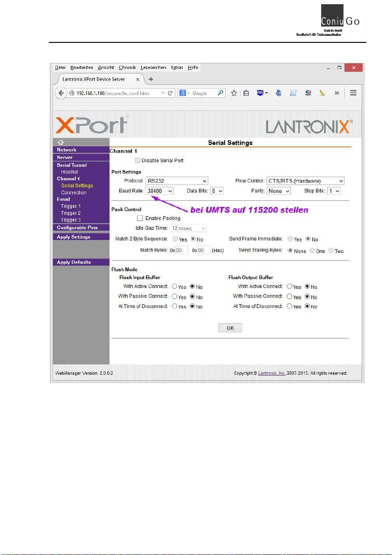Open URL history dropdown arrow

pos(163,93)
